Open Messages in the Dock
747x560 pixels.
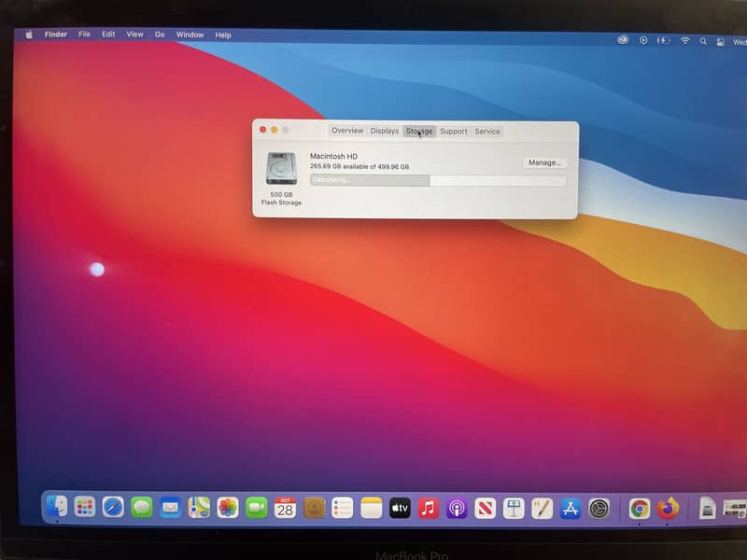coord(142,508)
